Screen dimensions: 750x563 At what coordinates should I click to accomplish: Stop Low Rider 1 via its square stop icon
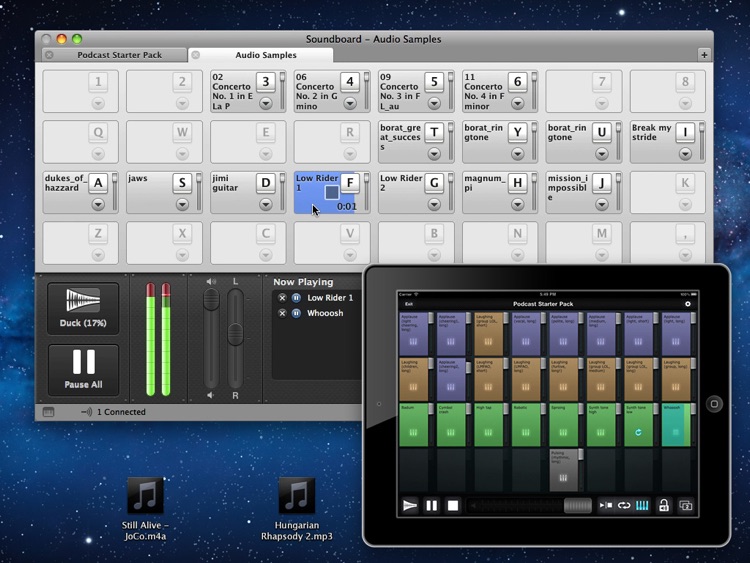332,193
